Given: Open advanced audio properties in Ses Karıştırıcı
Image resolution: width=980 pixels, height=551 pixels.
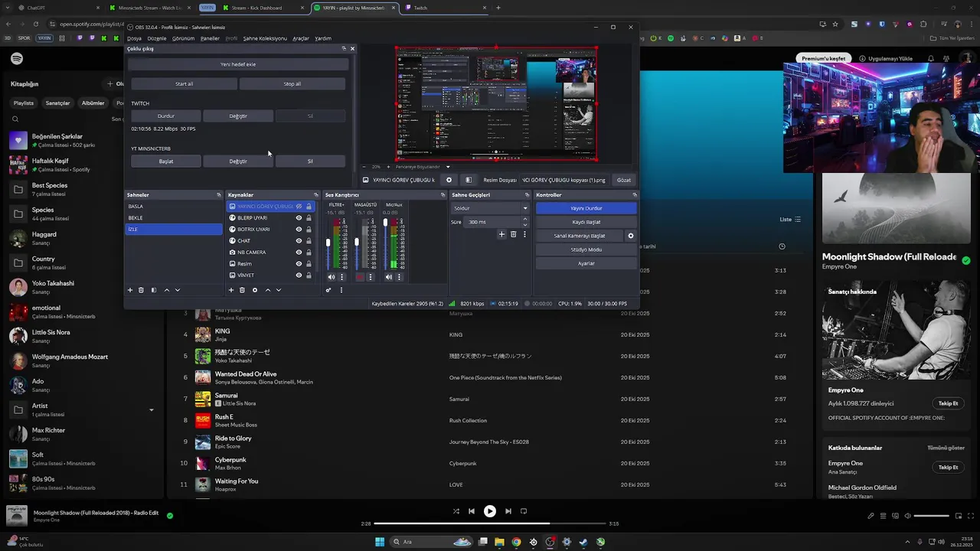Looking at the screenshot, I should (328, 290).
